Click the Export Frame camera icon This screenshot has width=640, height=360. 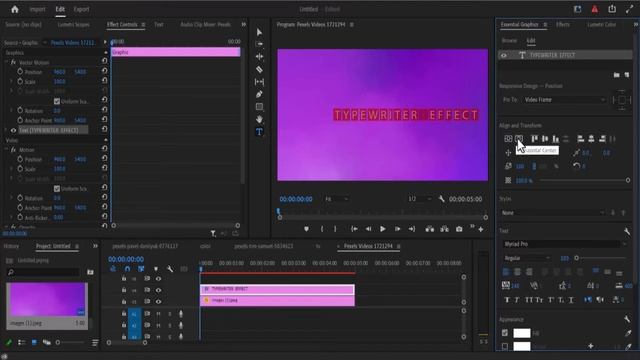pyautogui.click(x=459, y=229)
